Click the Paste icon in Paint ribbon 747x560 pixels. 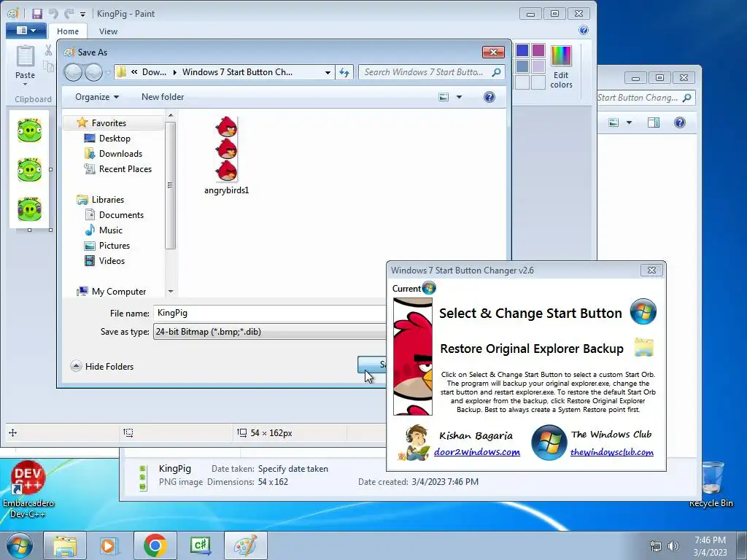click(26, 57)
